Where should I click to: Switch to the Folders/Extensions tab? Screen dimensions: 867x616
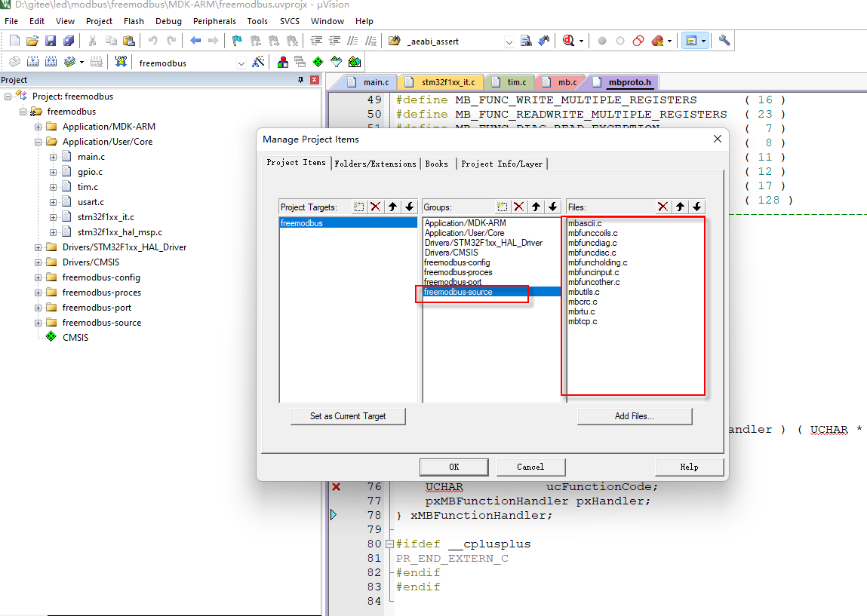[x=374, y=162]
